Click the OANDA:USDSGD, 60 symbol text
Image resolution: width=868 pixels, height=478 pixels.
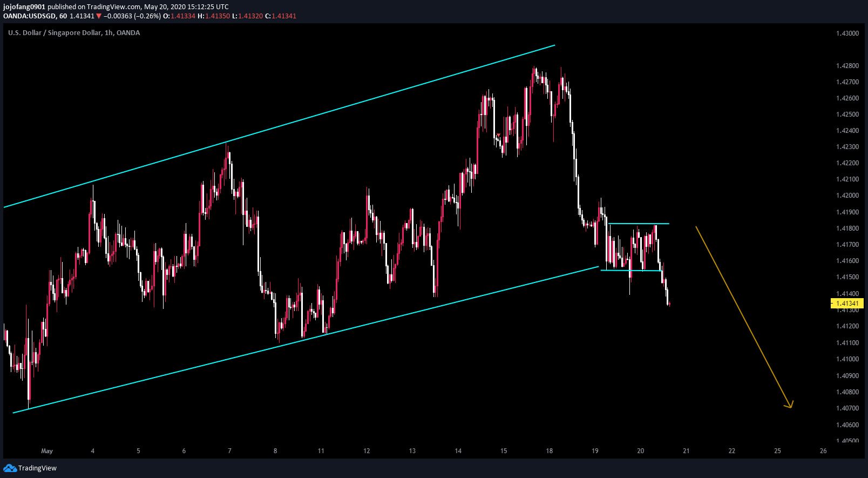click(x=35, y=16)
